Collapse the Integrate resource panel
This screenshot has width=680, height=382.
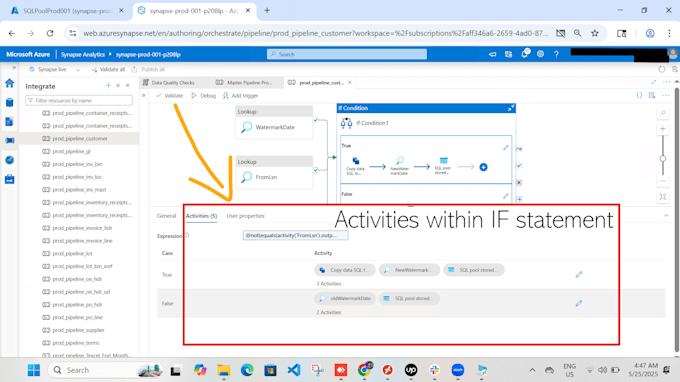point(128,86)
